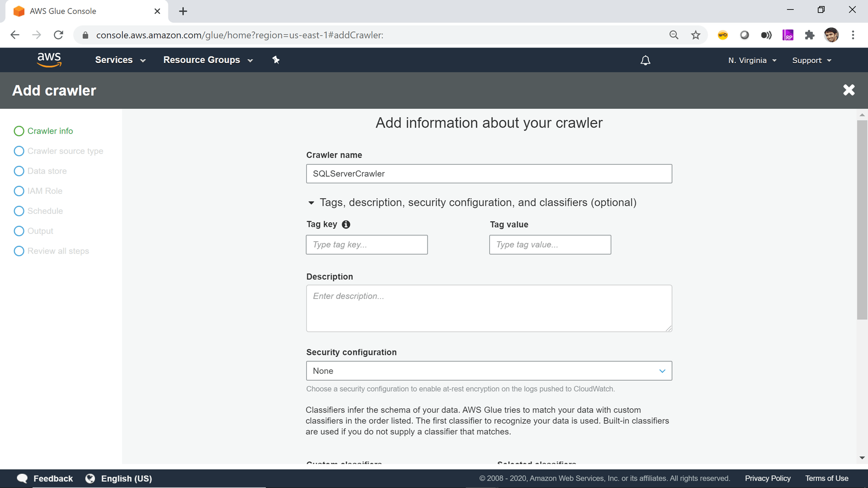Select the Output step circle
Image resolution: width=868 pixels, height=488 pixels.
(x=19, y=231)
